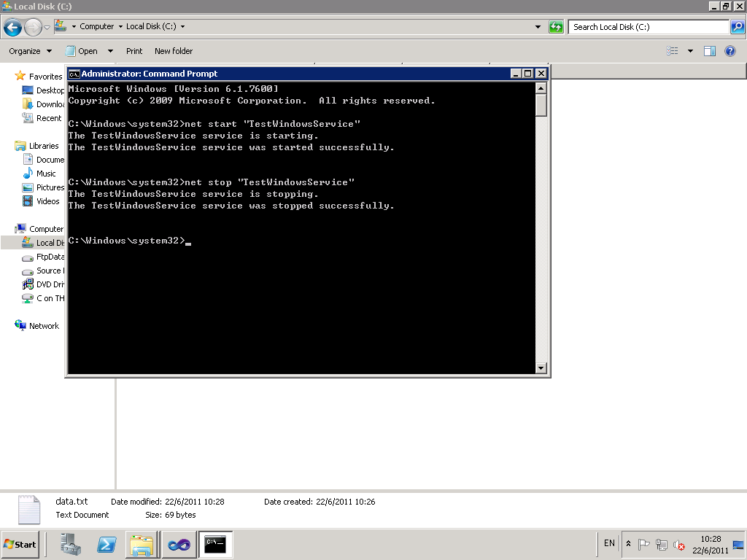The height and width of the screenshot is (560, 747).
Task: Click the EN language indicator
Action: 609,543
